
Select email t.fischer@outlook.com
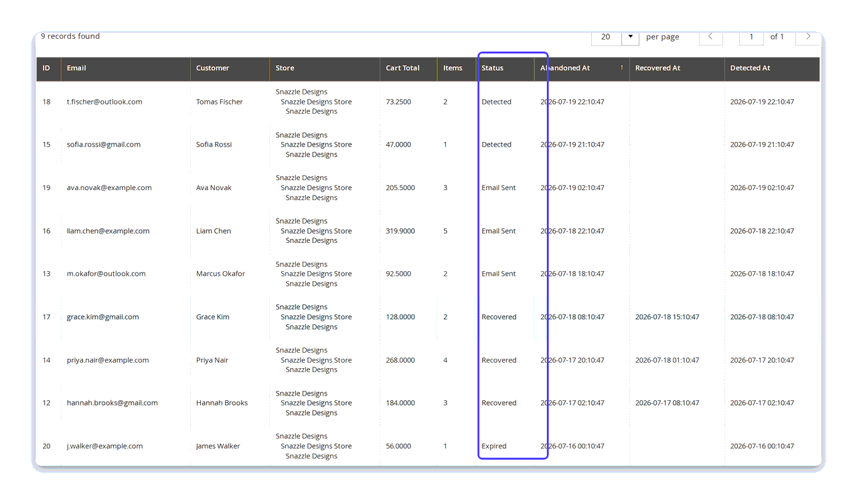tap(104, 102)
